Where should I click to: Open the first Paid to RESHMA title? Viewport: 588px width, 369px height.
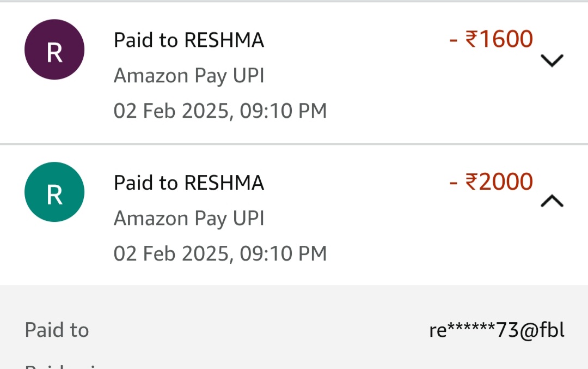[x=188, y=40]
